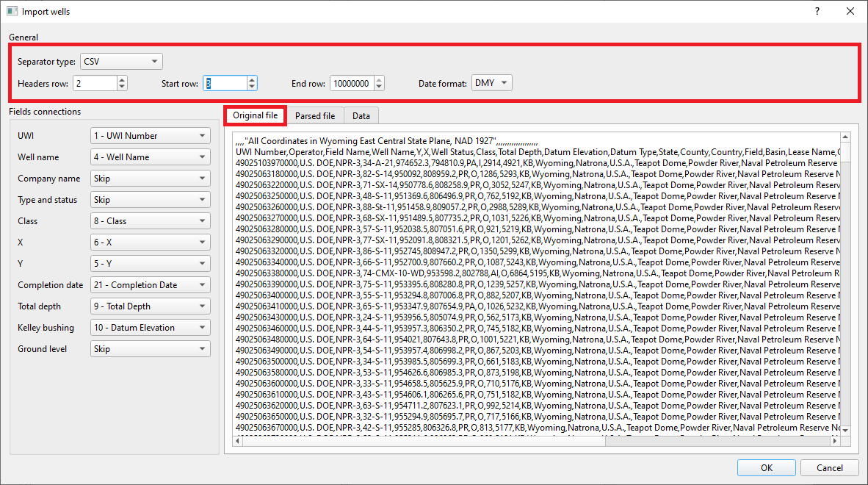The image size is (868, 485).
Task: Click the help question mark icon
Action: pyautogui.click(x=817, y=11)
